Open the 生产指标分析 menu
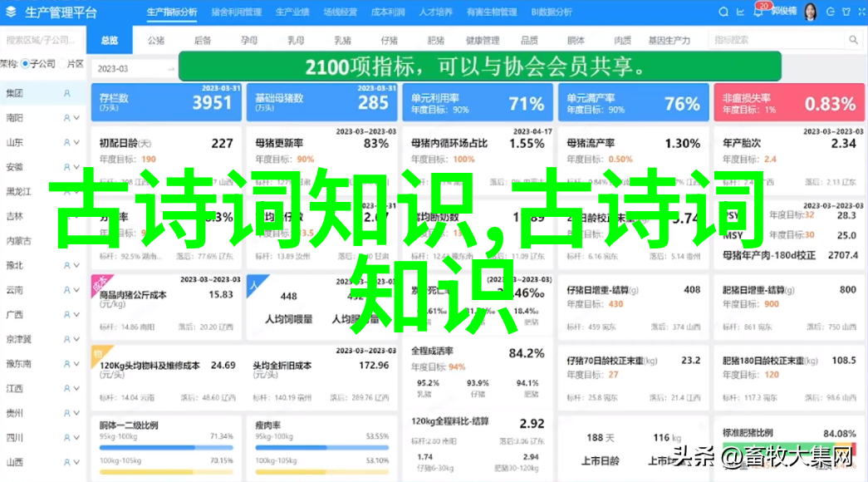868x482 pixels. pos(172,12)
